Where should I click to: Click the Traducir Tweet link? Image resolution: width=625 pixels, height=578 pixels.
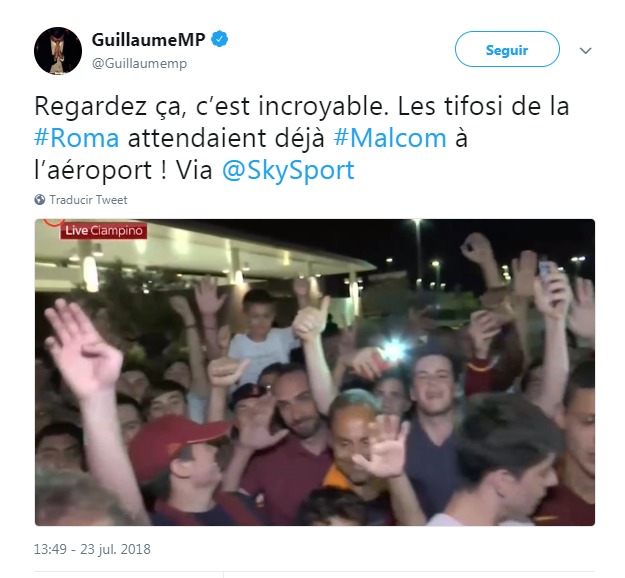point(88,200)
